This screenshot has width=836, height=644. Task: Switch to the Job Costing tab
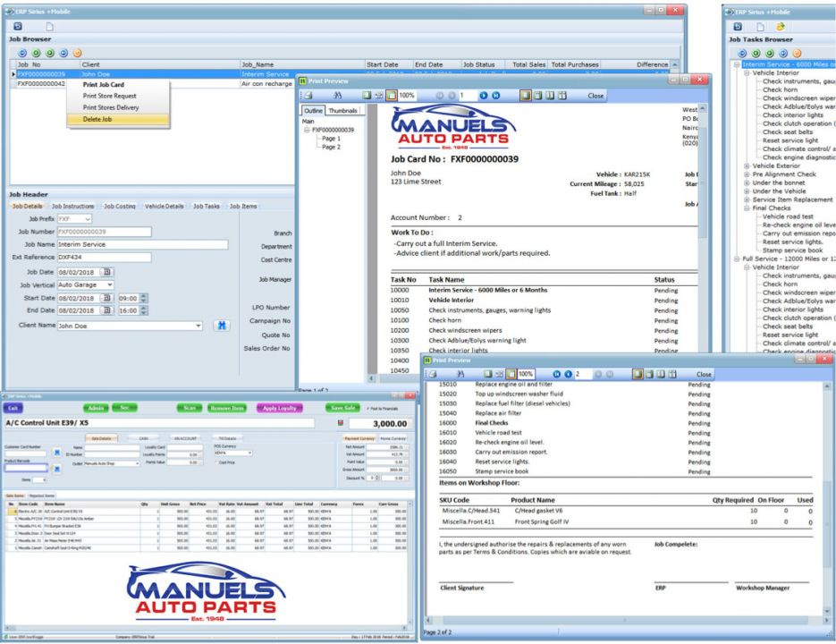[x=120, y=206]
